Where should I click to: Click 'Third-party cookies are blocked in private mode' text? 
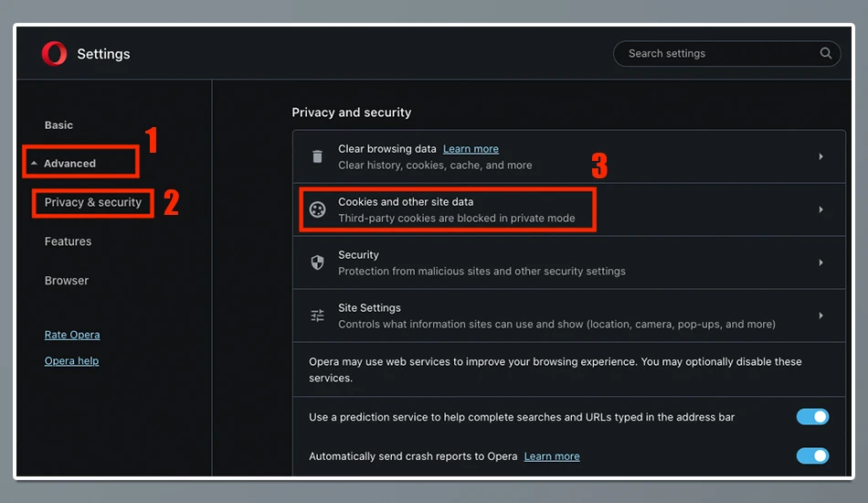[457, 219]
